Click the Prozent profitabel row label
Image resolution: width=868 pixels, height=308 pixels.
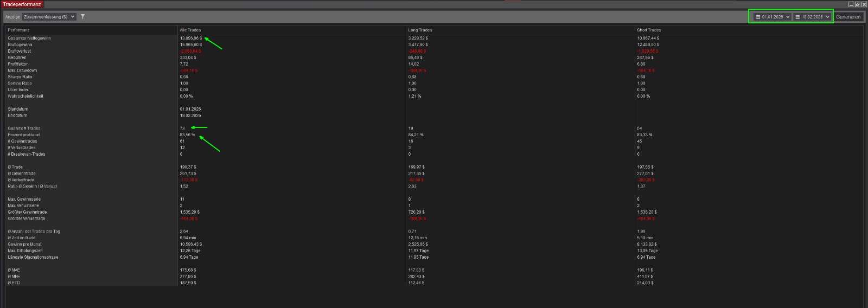tap(24, 134)
